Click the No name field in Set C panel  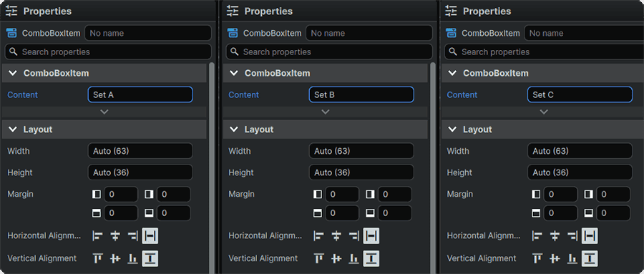[584, 33]
